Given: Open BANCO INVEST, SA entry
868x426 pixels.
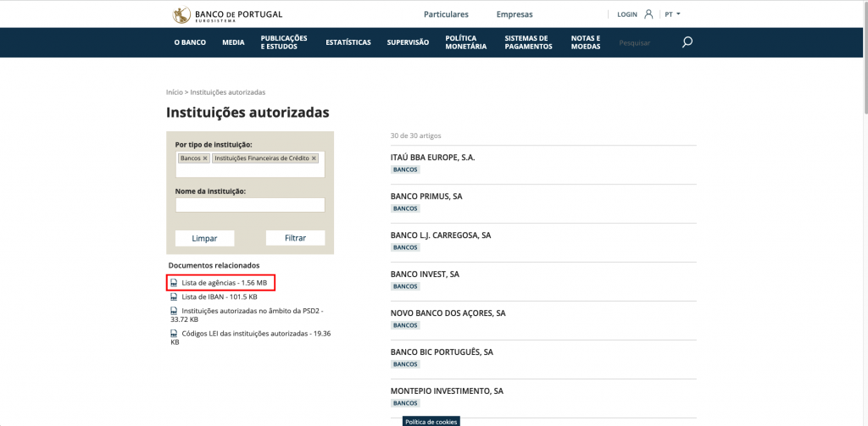Looking at the screenshot, I should 425,274.
